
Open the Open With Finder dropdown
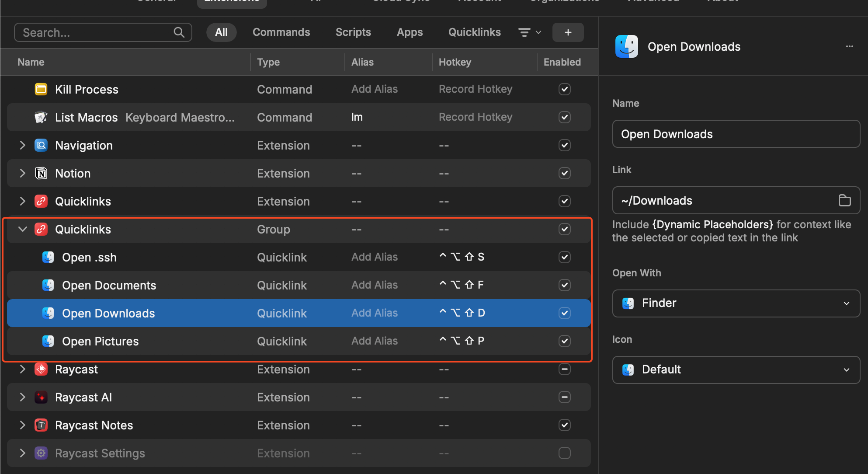point(736,303)
